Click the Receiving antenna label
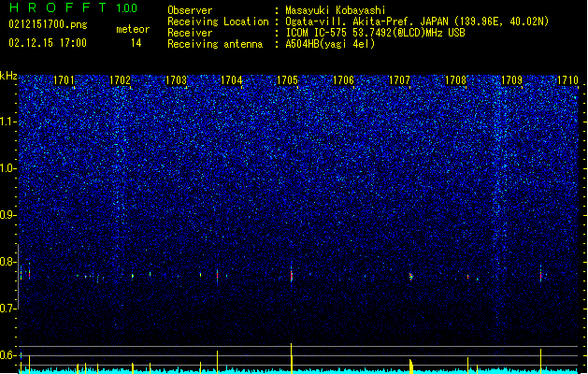The image size is (588, 374). tap(215, 44)
